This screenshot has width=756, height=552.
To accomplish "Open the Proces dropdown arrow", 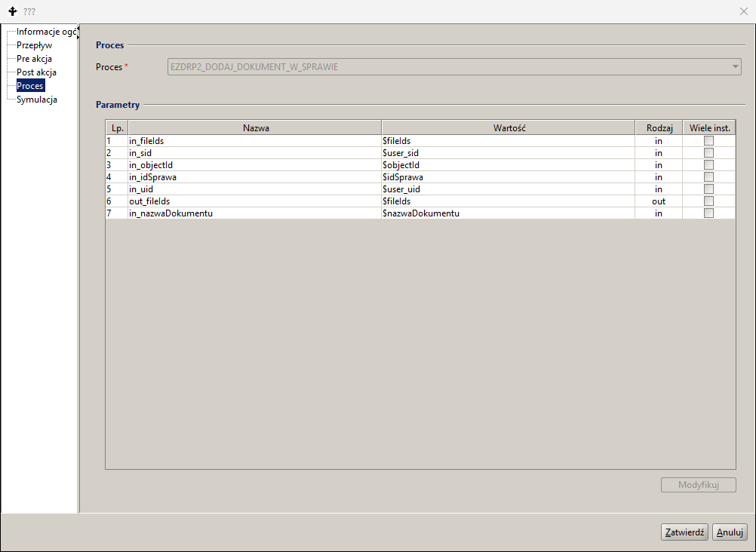I will click(x=736, y=66).
